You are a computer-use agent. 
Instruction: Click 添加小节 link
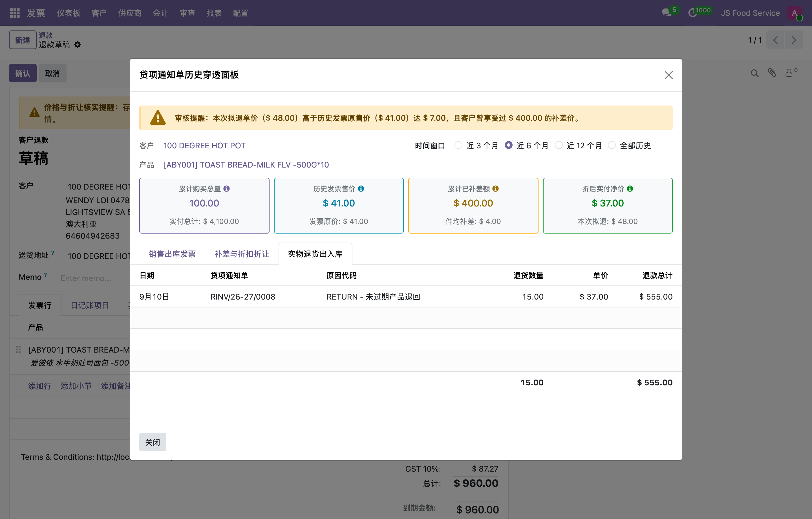pyautogui.click(x=76, y=386)
